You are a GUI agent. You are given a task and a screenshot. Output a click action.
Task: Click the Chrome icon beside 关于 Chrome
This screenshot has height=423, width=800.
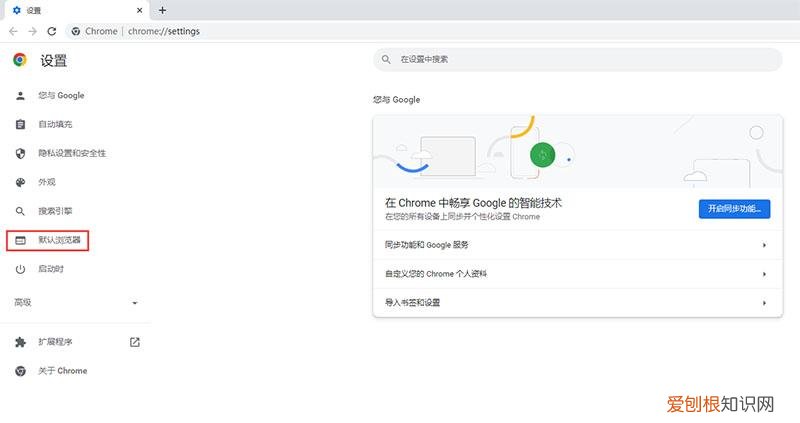[x=20, y=371]
